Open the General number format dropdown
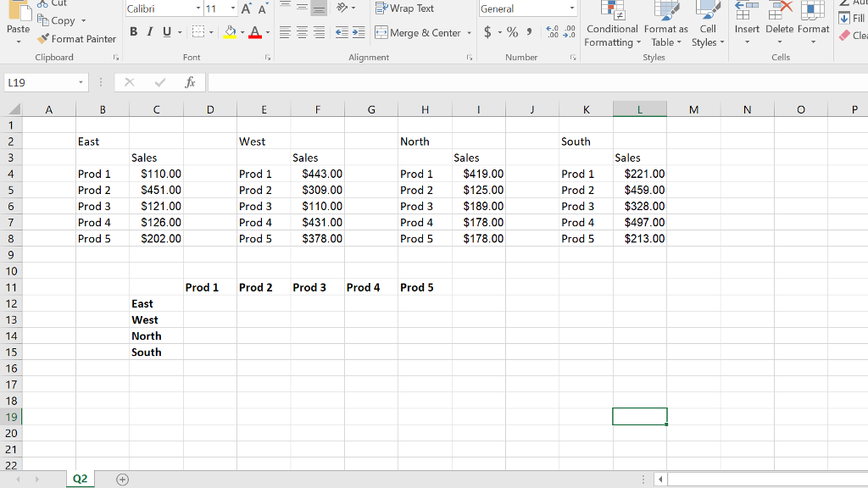868x488 pixels. click(572, 8)
